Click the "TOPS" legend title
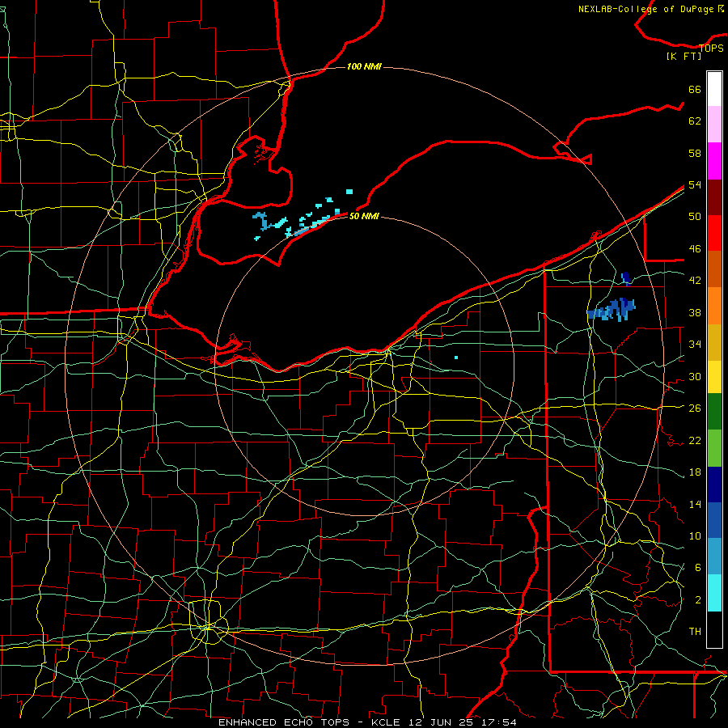The height and width of the screenshot is (728, 728). point(711,49)
